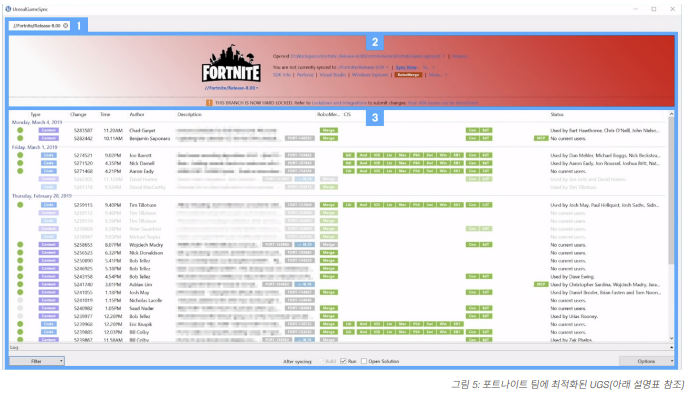Screen dimensions: 692x396
Task: Open the Options dropdown button
Action: [x=647, y=361]
